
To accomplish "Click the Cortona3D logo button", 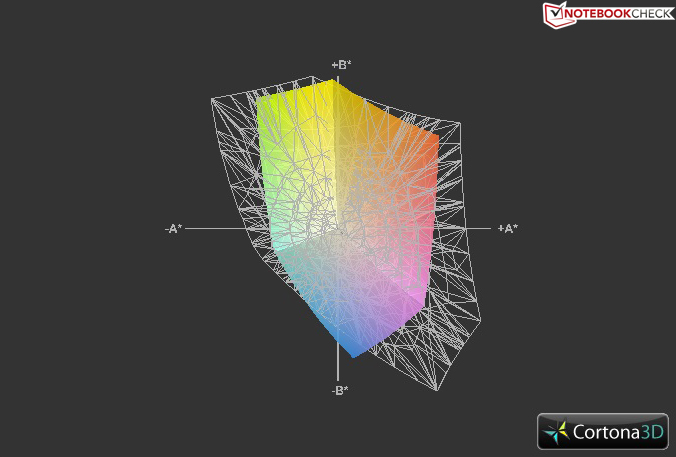I will [603, 431].
